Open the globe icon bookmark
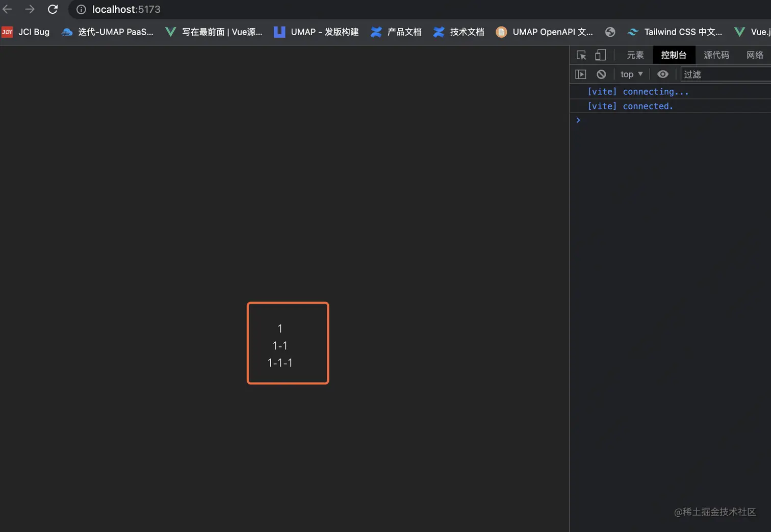771x532 pixels. point(610,32)
